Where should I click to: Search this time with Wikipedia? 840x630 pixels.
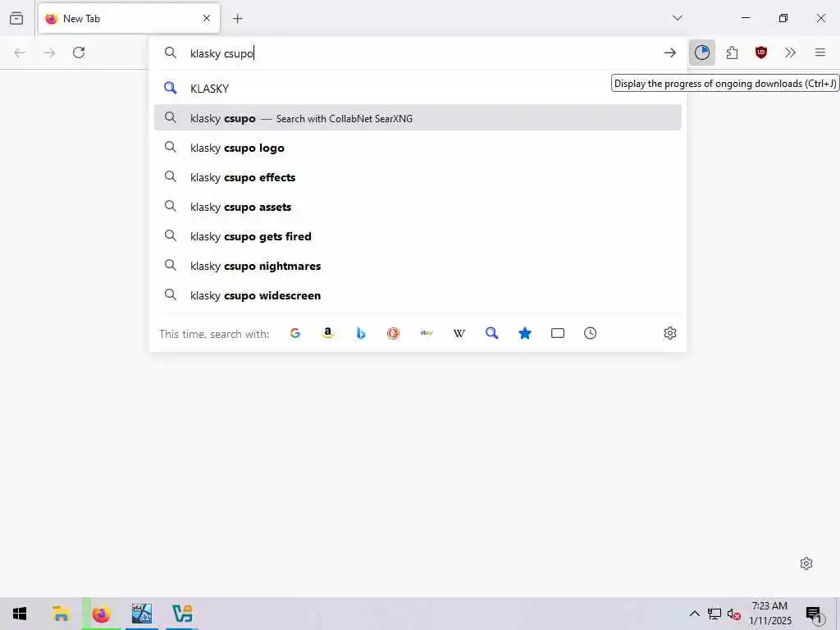459,333
